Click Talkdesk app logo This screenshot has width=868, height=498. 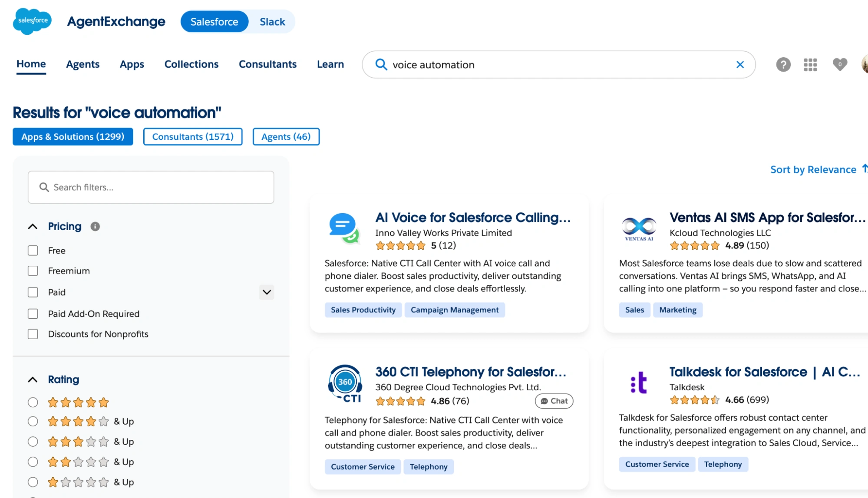(639, 383)
